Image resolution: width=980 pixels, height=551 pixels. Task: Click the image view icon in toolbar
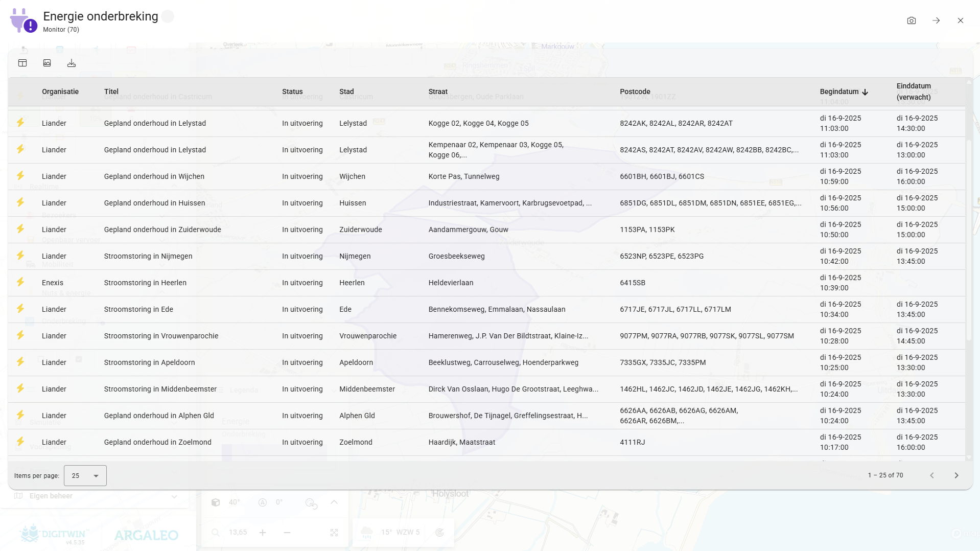click(x=47, y=63)
